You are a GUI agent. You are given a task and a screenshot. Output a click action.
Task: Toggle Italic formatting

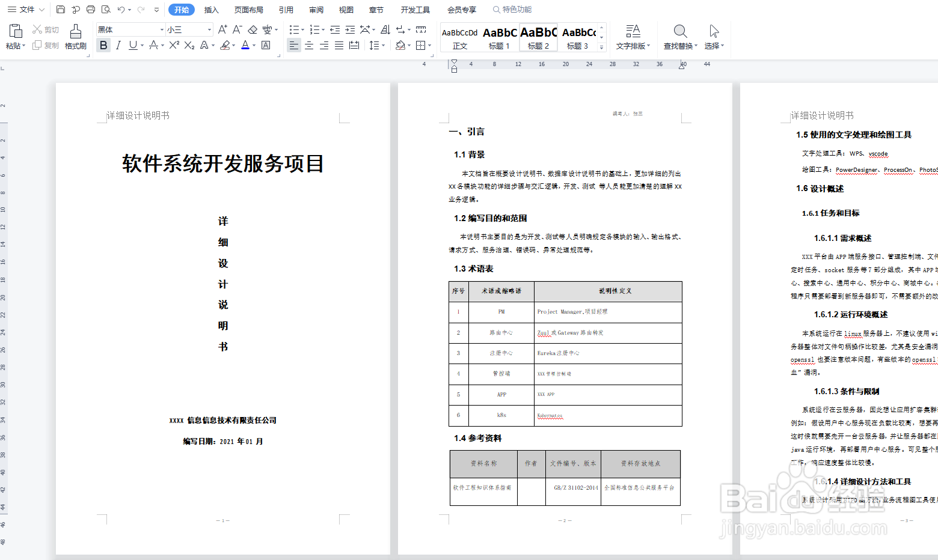(118, 45)
